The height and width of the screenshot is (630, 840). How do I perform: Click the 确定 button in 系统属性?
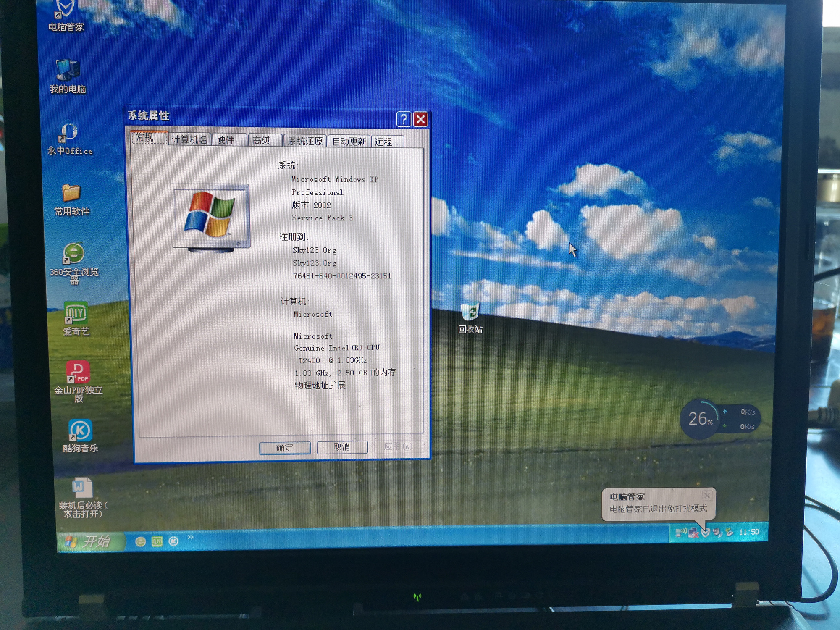(x=285, y=448)
